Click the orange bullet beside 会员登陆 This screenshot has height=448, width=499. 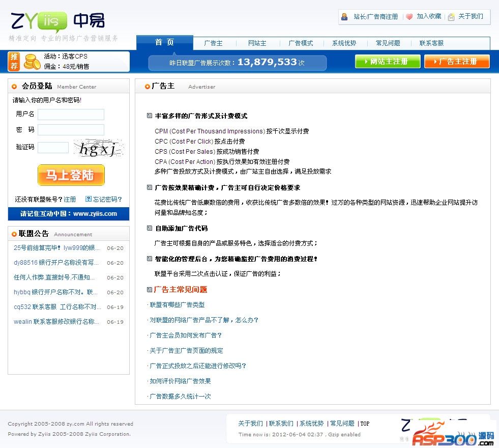click(x=14, y=87)
